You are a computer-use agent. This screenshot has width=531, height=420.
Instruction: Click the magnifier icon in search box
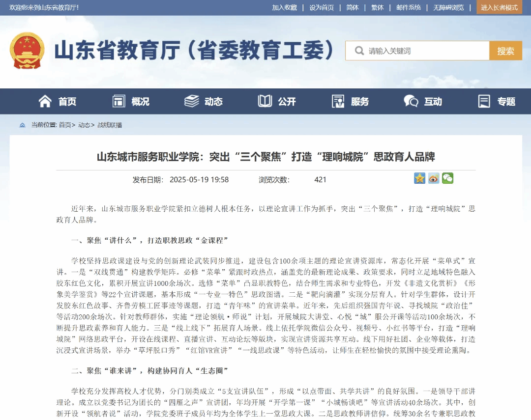[359, 51]
